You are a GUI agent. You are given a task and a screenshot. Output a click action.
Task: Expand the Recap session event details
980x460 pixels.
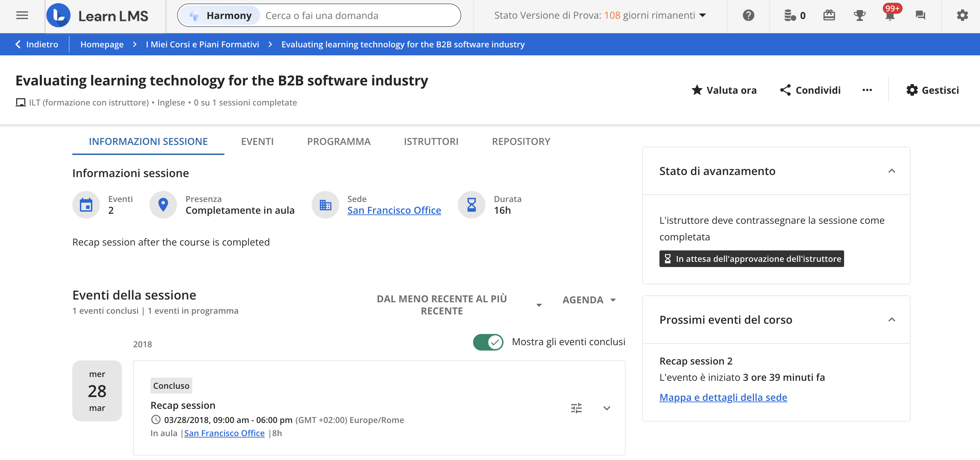click(x=607, y=408)
